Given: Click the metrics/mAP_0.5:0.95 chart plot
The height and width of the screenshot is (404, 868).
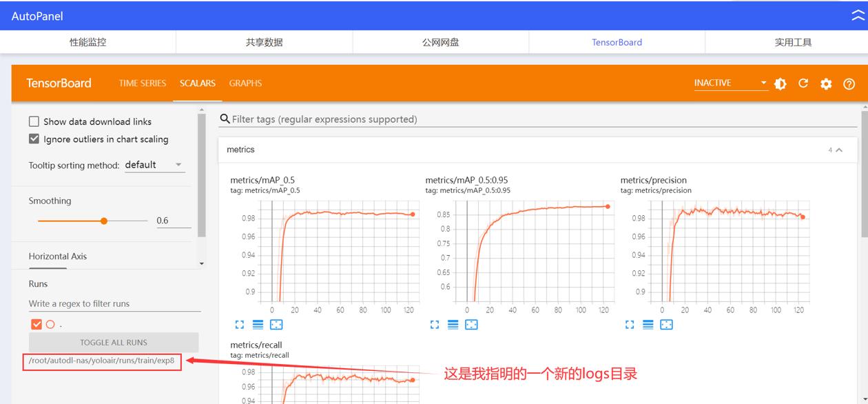Looking at the screenshot, I should [535, 252].
